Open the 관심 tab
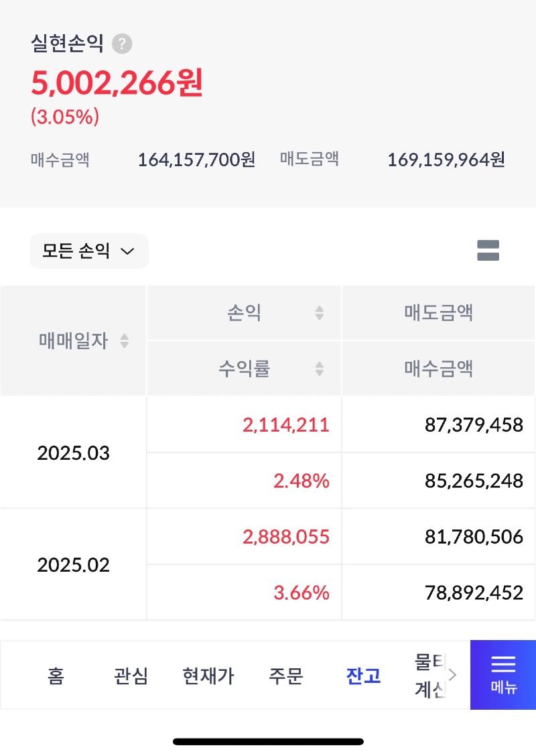This screenshot has width=536, height=756. (x=131, y=676)
